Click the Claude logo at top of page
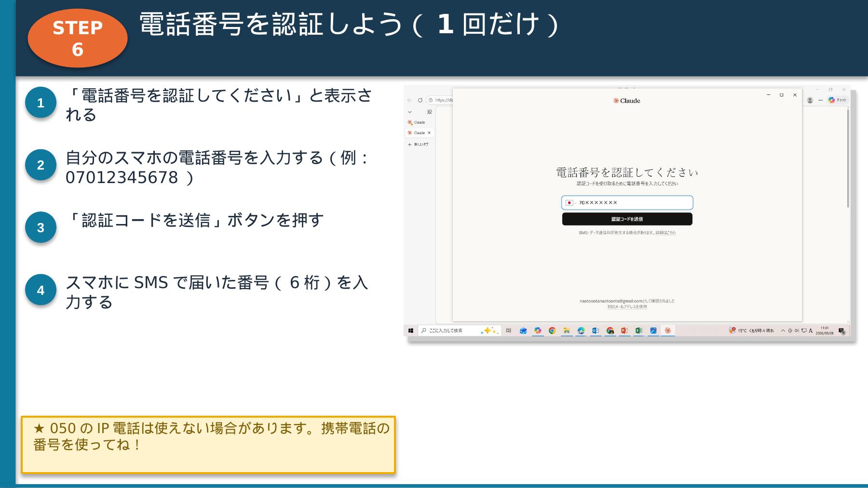The width and height of the screenshot is (868, 488). 626,101
